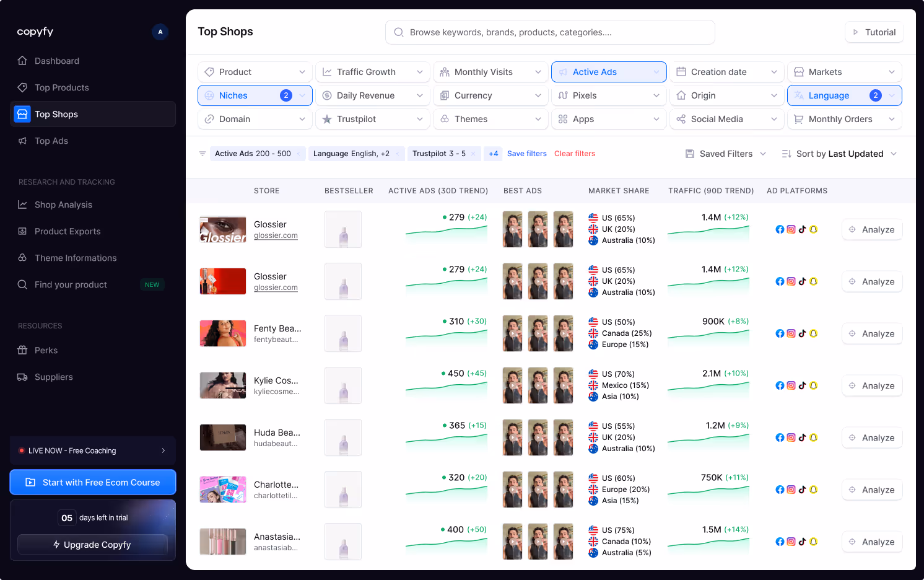Click Analyze for Fenty Beauty row

click(x=872, y=333)
